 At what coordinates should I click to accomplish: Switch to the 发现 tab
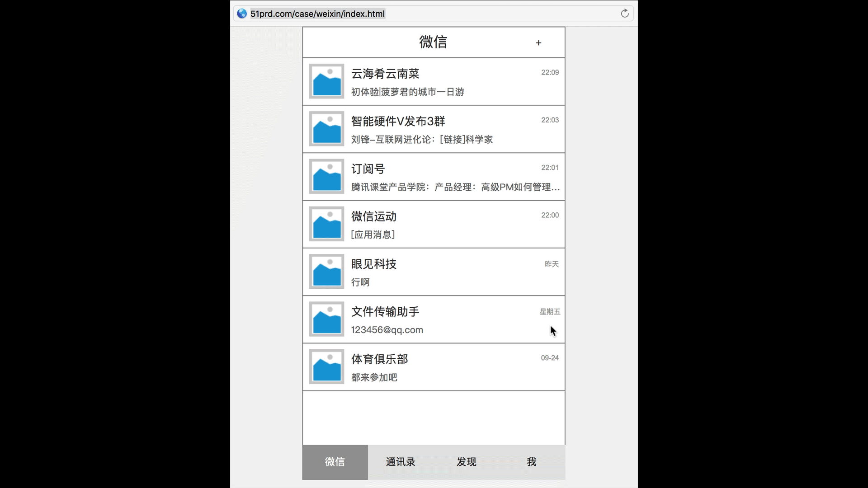coord(466,462)
